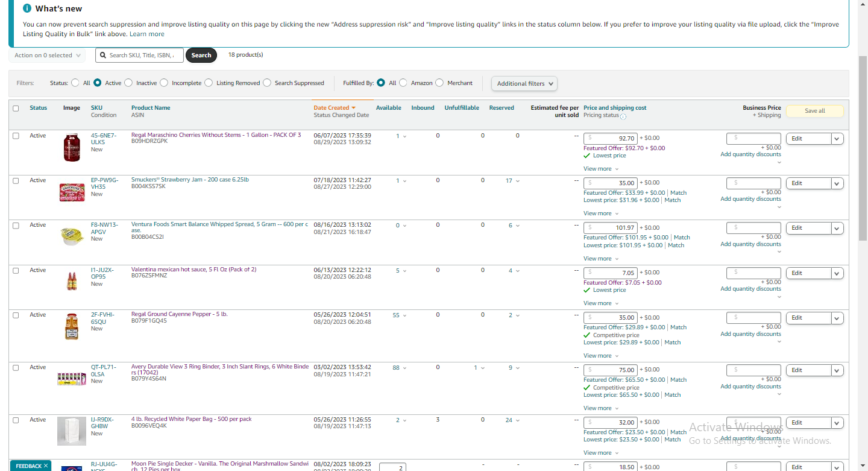This screenshot has width=868, height=471.
Task: Expand the Available quantity 55 for Cayenne Pepper
Action: tap(400, 315)
